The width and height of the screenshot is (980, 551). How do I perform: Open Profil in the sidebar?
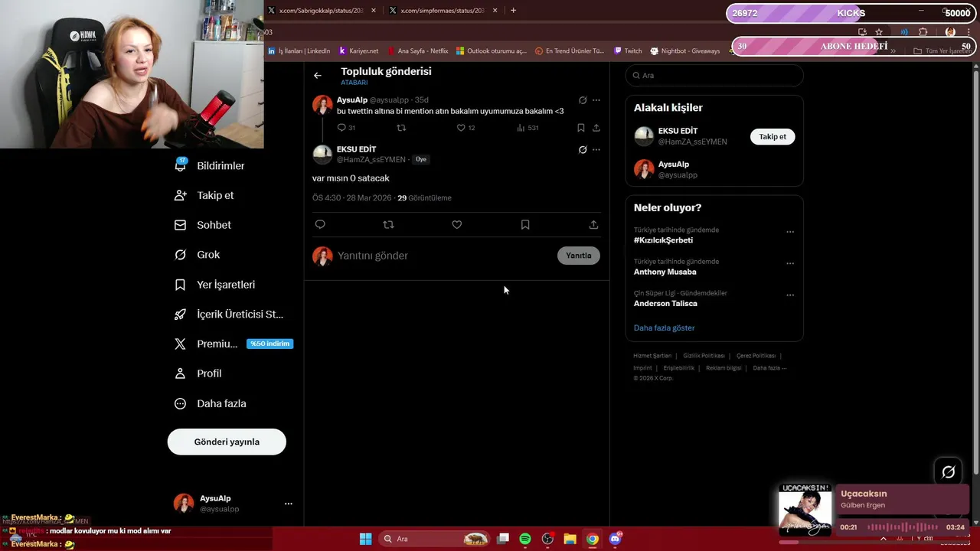point(198,373)
